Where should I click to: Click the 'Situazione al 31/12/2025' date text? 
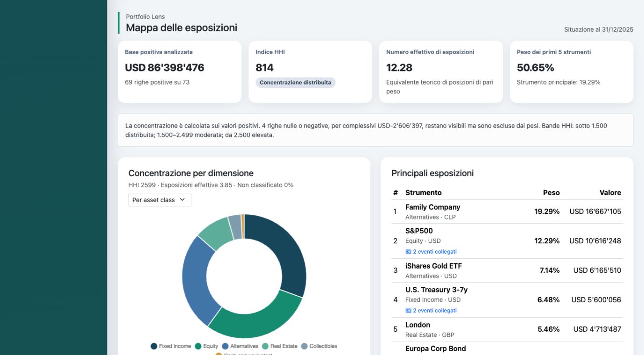[599, 29]
